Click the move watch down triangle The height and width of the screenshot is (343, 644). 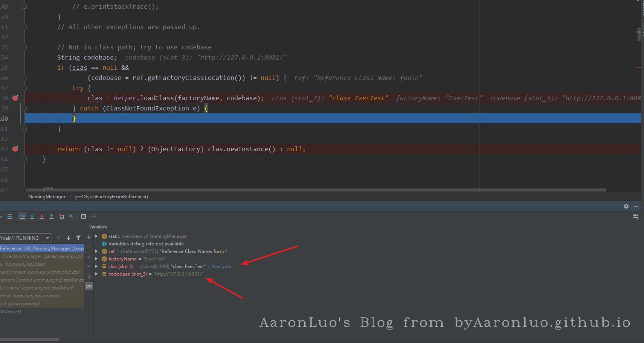click(x=89, y=266)
